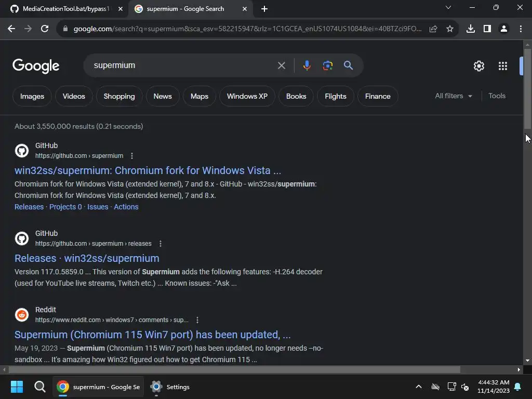Image resolution: width=532 pixels, height=399 pixels.
Task: Select the Windows XP filter chip
Action: [x=247, y=96]
